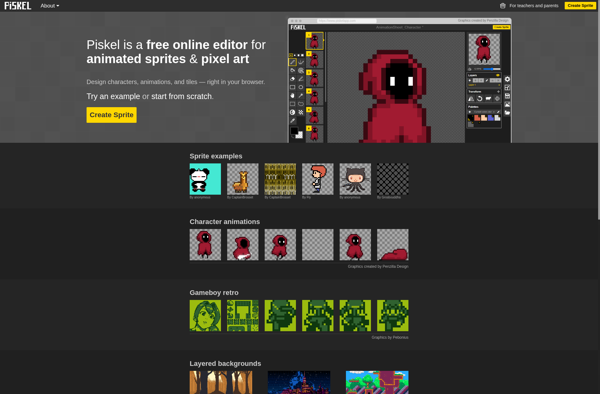Open the Octocat sprite example

coord(355,179)
